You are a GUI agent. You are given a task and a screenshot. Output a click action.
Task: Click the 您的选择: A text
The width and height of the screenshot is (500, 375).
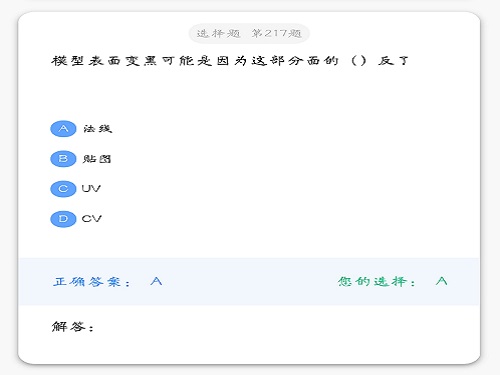tap(392, 282)
